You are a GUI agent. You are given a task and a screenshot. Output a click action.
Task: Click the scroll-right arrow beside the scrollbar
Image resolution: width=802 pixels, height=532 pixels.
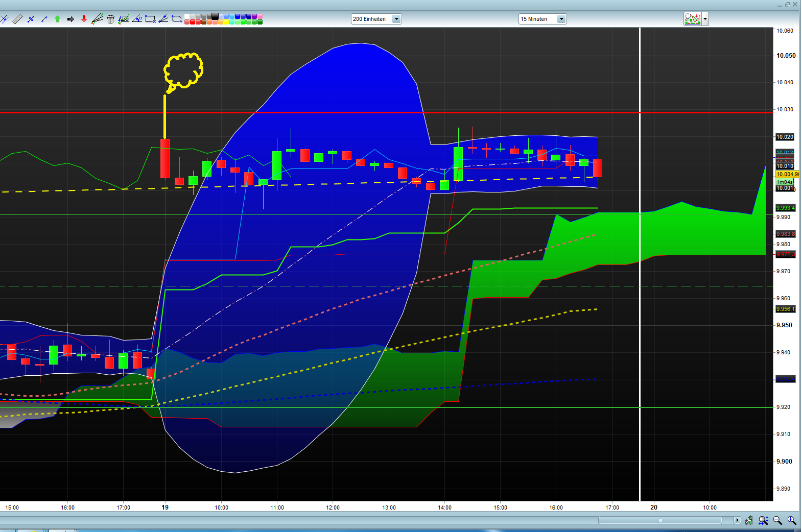pyautogui.click(x=737, y=520)
